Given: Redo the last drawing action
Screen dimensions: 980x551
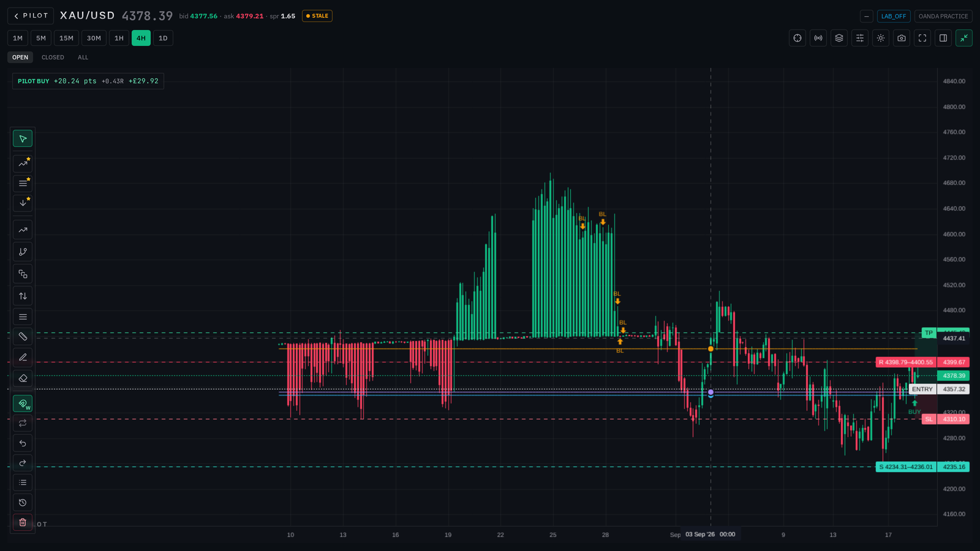Looking at the screenshot, I should 23,463.
